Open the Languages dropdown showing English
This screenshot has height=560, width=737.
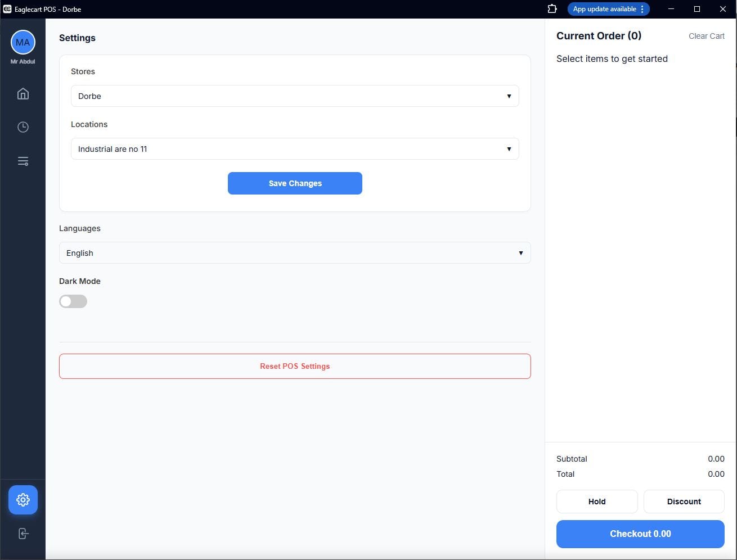295,253
